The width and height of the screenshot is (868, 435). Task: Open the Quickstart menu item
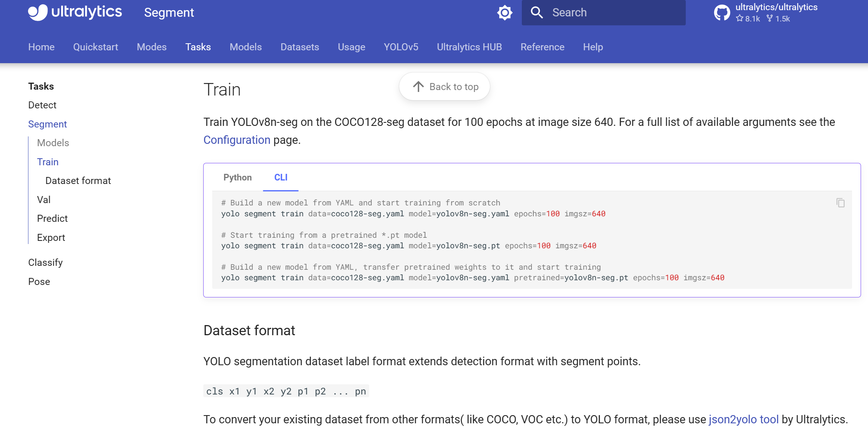(x=95, y=47)
